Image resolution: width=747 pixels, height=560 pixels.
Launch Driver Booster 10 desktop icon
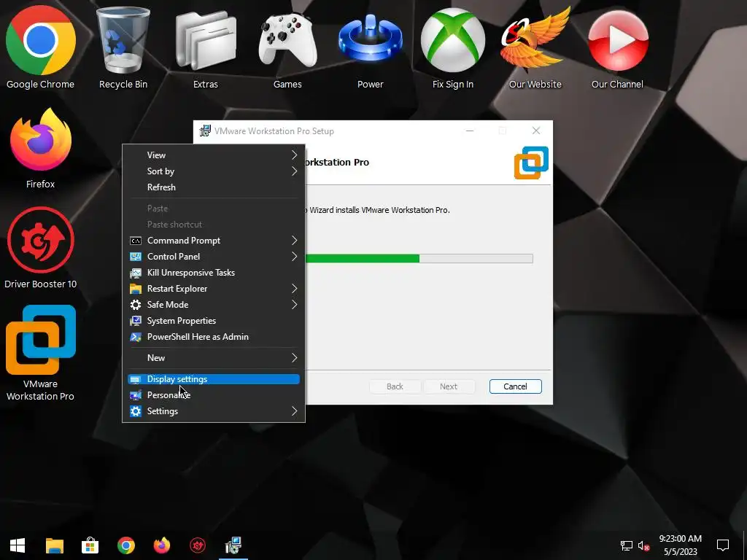coord(41,248)
